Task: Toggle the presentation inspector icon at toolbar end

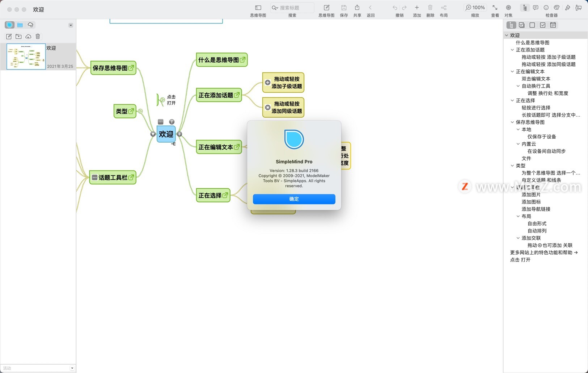Action: click(579, 8)
